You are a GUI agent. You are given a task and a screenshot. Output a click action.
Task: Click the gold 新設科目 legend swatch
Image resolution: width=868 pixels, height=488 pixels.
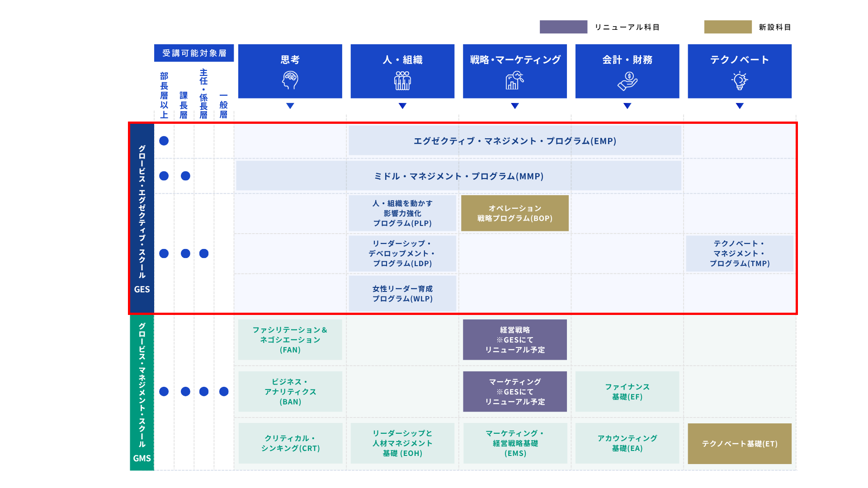click(728, 27)
